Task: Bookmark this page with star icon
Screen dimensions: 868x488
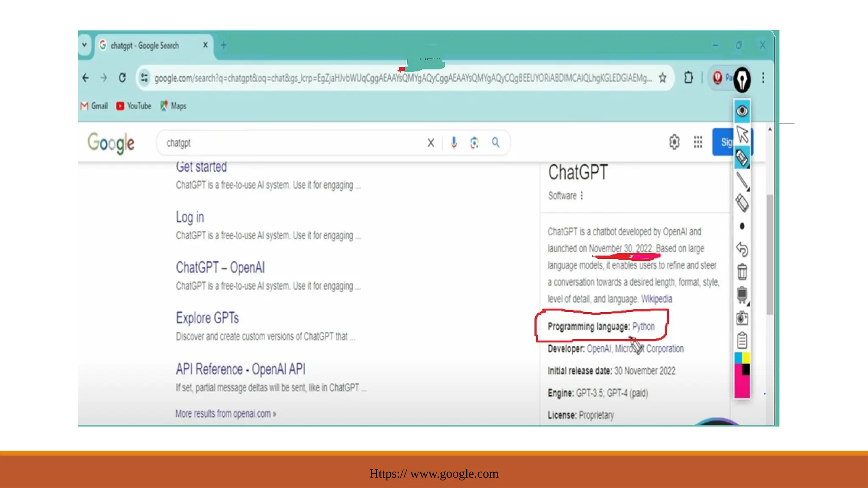Action: (662, 78)
